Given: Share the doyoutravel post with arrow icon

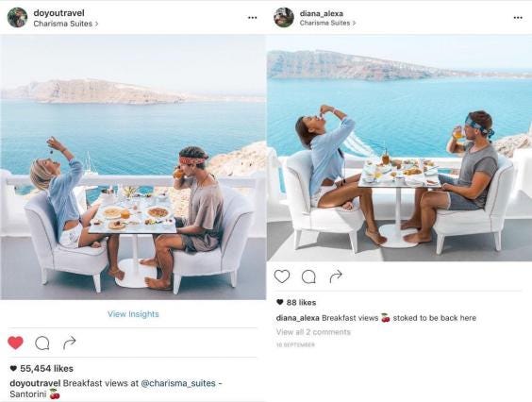Looking at the screenshot, I should point(69,343).
